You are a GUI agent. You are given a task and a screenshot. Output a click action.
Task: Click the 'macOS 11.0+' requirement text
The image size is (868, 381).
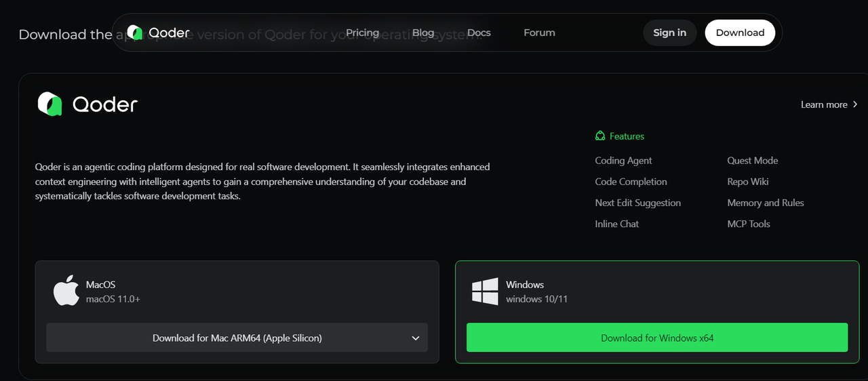point(113,299)
